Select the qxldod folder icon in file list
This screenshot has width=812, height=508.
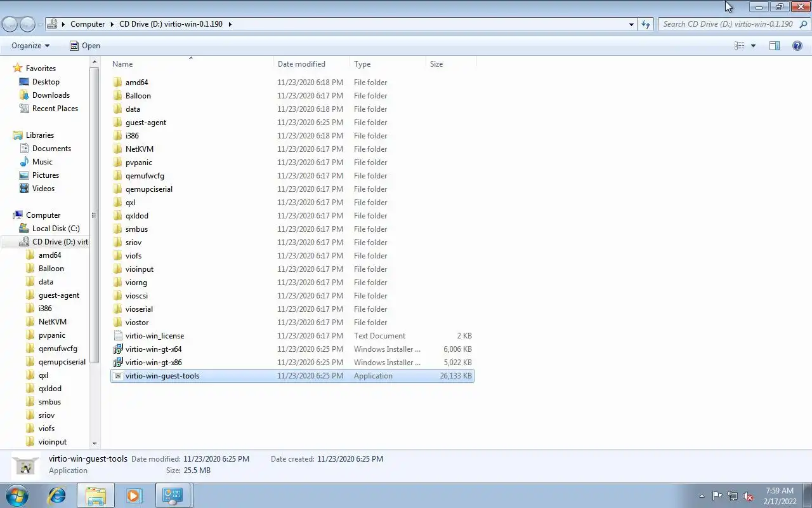118,216
